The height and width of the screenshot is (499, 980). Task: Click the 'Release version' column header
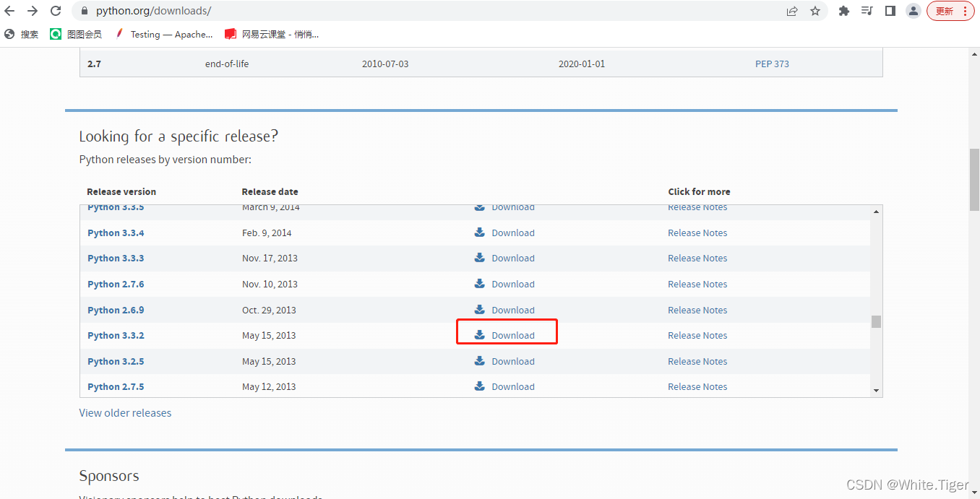pyautogui.click(x=121, y=191)
